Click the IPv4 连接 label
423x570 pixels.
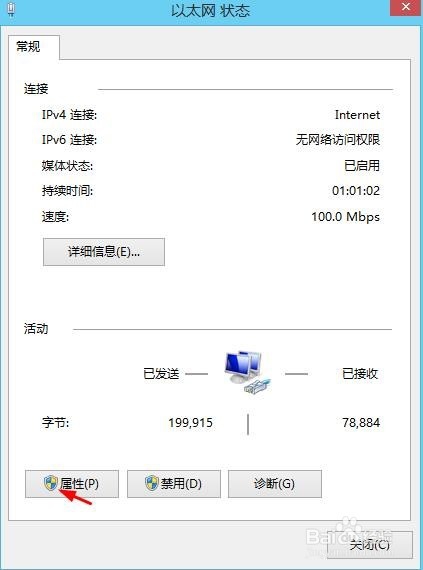coord(69,115)
